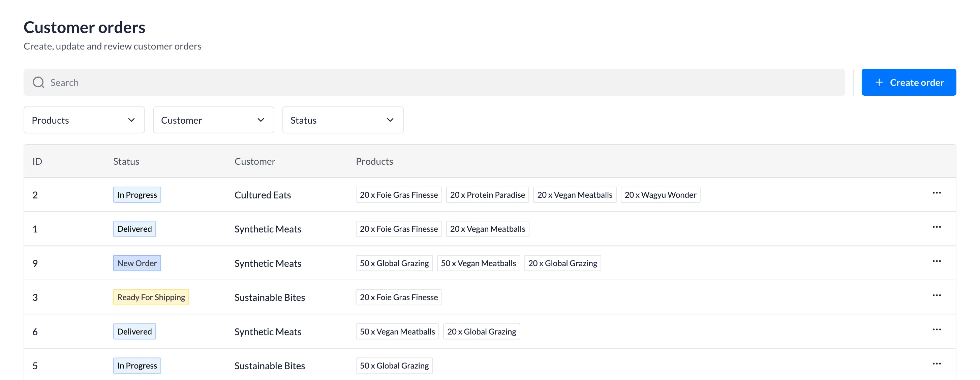Click the 20 x Protein Paradise tag

click(487, 195)
